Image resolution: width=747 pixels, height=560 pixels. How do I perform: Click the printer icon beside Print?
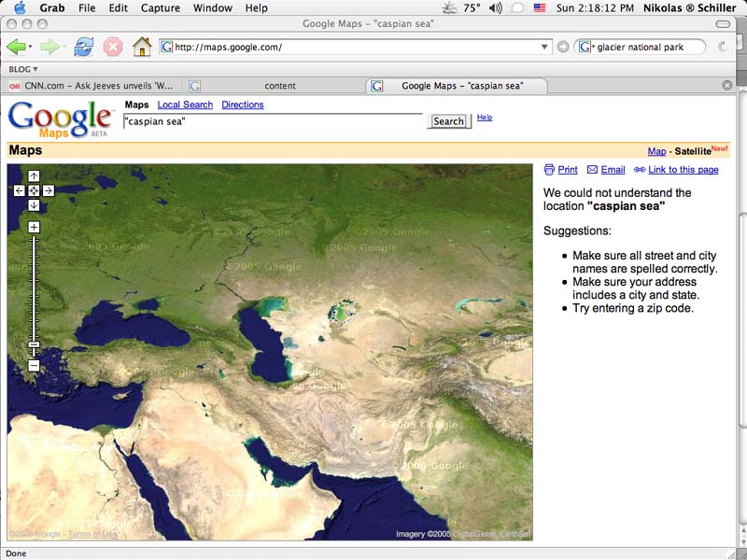pyautogui.click(x=549, y=170)
